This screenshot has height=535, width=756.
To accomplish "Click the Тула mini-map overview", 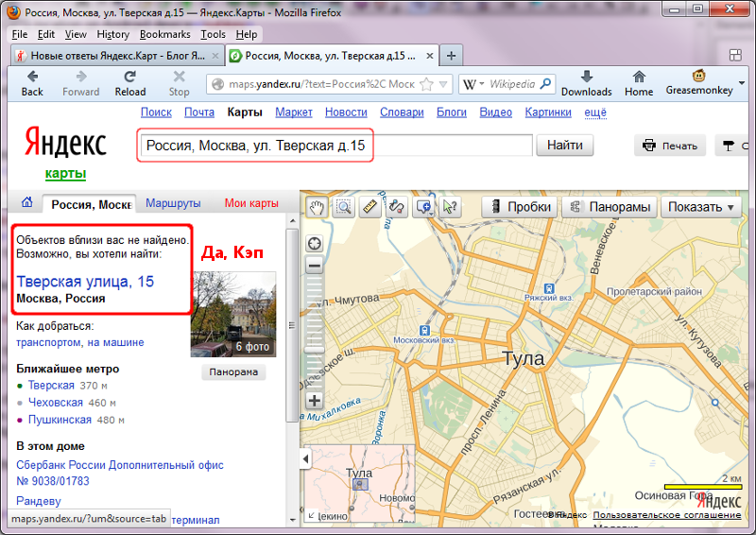I will pos(359,484).
